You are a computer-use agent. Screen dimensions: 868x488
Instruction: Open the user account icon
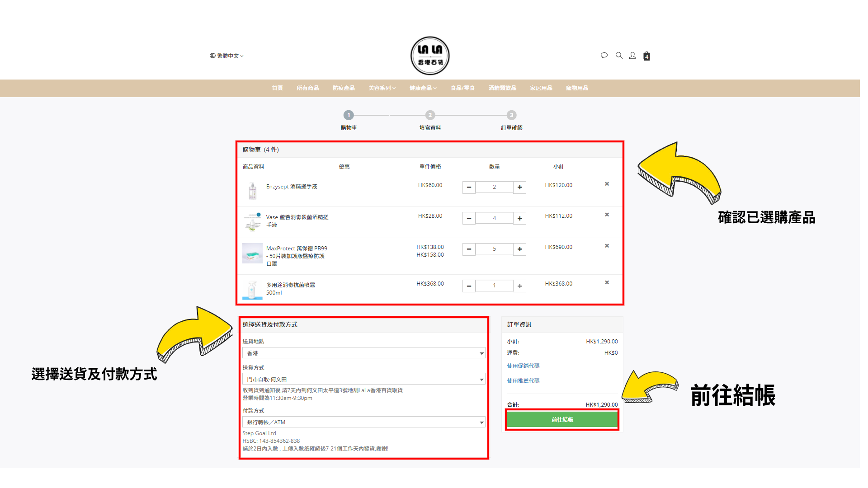632,56
